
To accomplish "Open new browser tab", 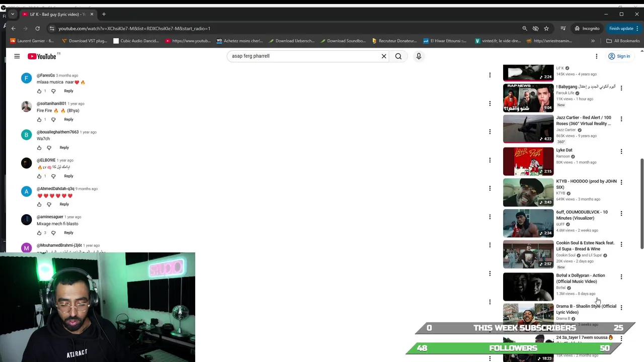I will click(104, 14).
